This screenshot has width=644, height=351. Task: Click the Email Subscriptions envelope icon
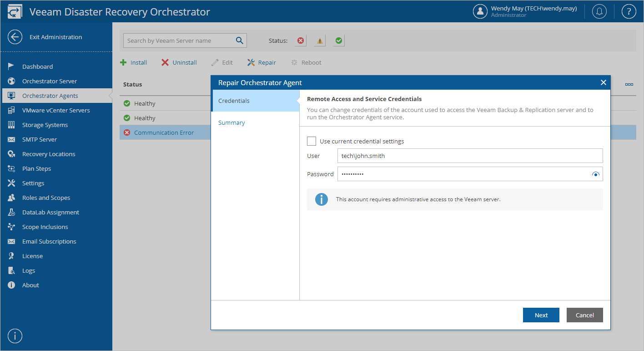tap(12, 241)
